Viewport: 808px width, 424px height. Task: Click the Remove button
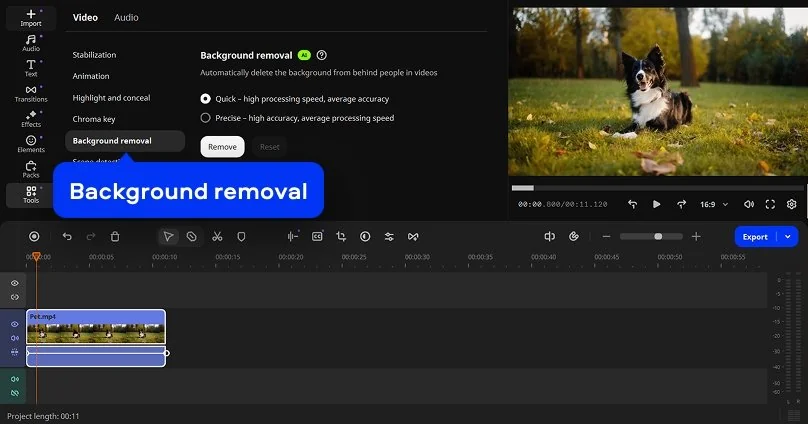(x=222, y=147)
